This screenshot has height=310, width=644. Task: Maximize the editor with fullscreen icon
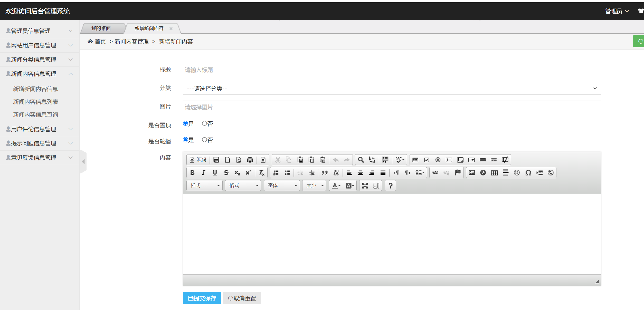[365, 186]
